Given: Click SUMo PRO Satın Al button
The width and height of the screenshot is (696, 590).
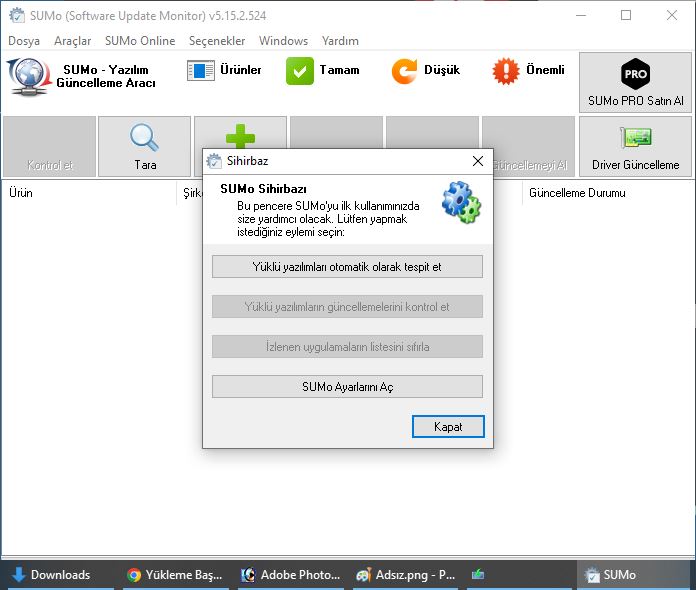Looking at the screenshot, I should (635, 82).
